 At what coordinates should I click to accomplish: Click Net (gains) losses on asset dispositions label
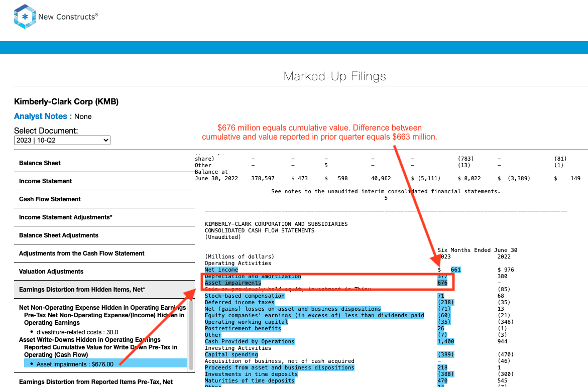[x=293, y=309]
